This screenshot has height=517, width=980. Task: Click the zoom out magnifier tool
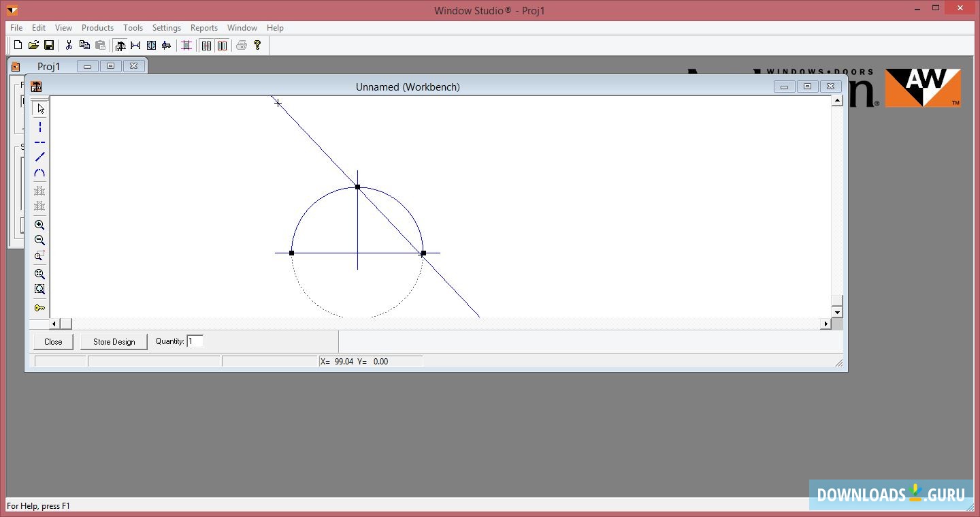pos(40,240)
